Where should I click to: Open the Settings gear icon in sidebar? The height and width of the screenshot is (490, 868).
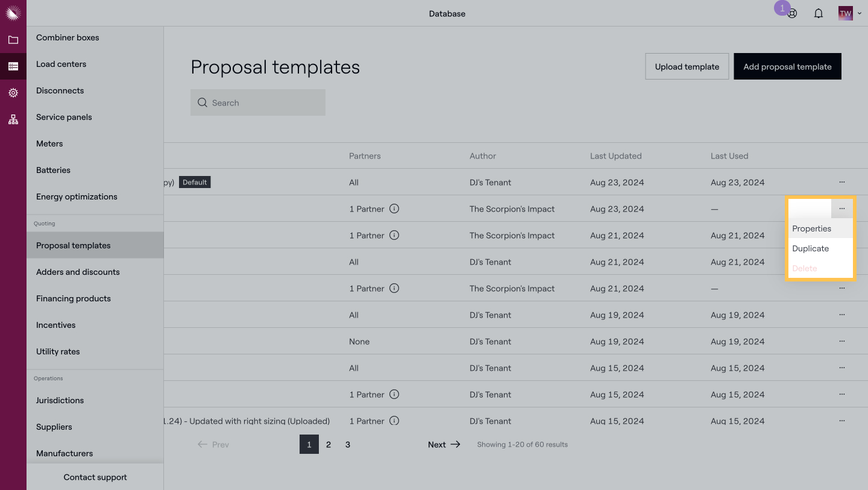pyautogui.click(x=13, y=93)
